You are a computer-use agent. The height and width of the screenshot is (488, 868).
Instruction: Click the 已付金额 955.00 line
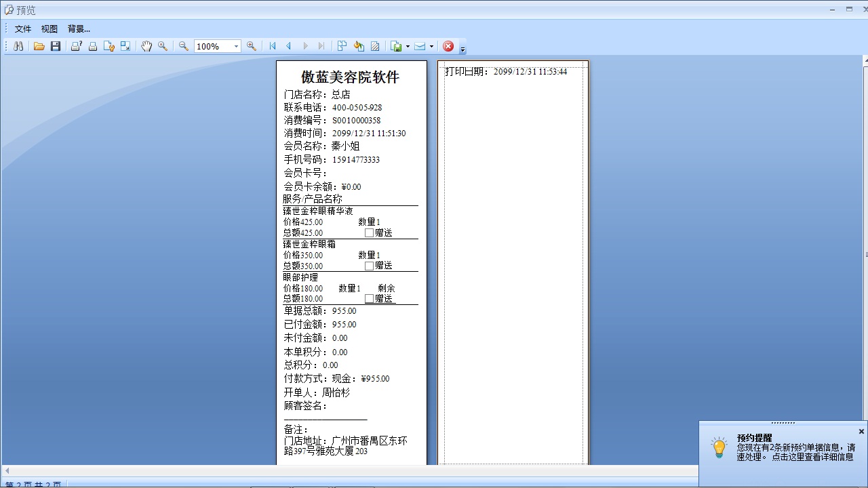(x=320, y=324)
